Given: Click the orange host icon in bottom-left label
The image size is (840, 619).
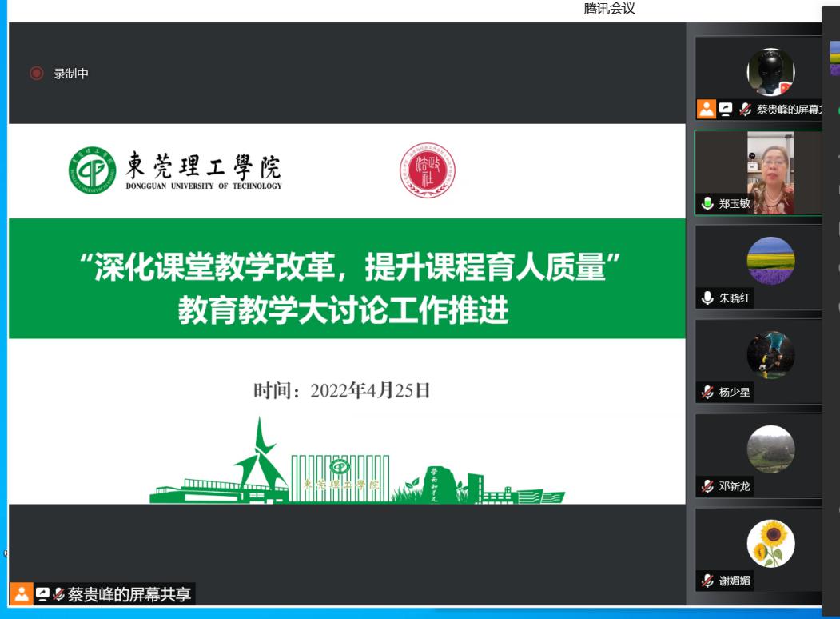Looking at the screenshot, I should (22, 594).
